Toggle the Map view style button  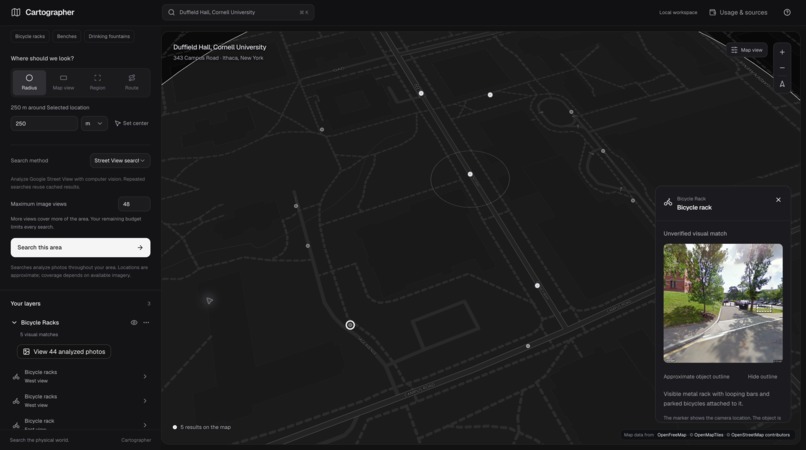tap(748, 50)
